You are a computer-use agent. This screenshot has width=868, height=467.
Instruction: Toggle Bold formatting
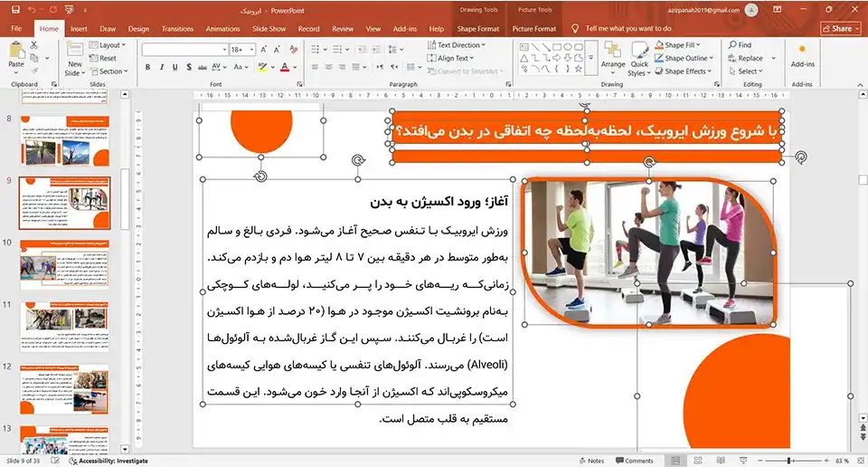147,67
